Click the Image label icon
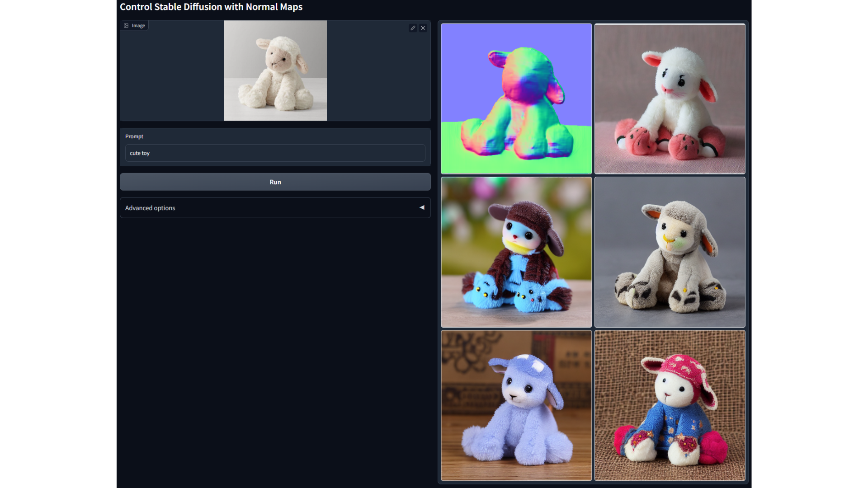This screenshot has height=488, width=868. (x=126, y=26)
